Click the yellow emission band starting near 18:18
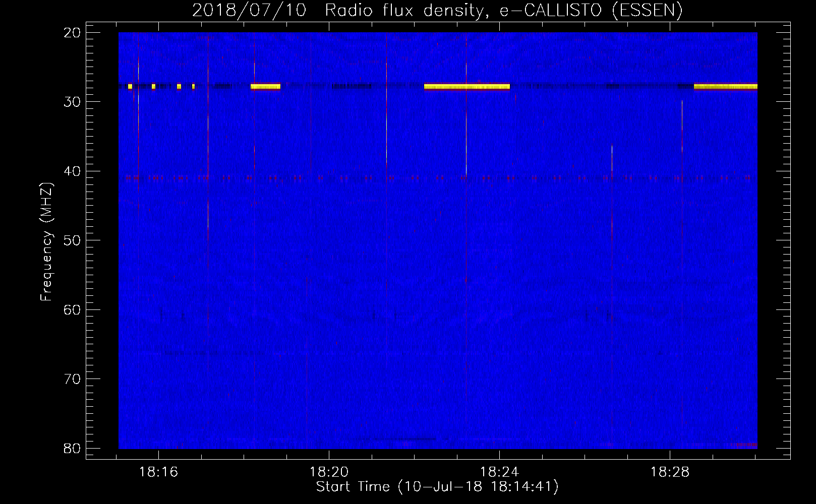The width and height of the screenshot is (816, 504). point(265,87)
